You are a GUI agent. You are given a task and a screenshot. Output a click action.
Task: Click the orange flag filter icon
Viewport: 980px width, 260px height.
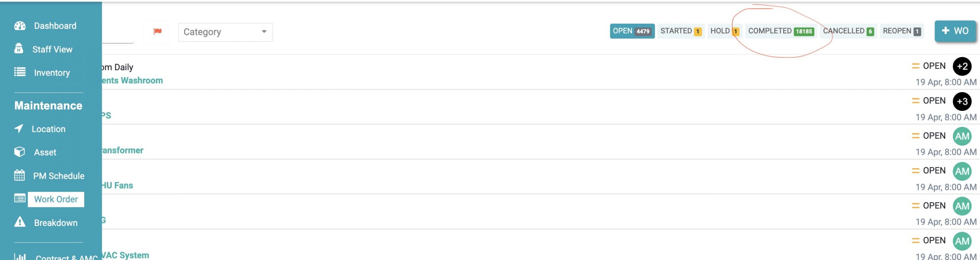pos(157,32)
